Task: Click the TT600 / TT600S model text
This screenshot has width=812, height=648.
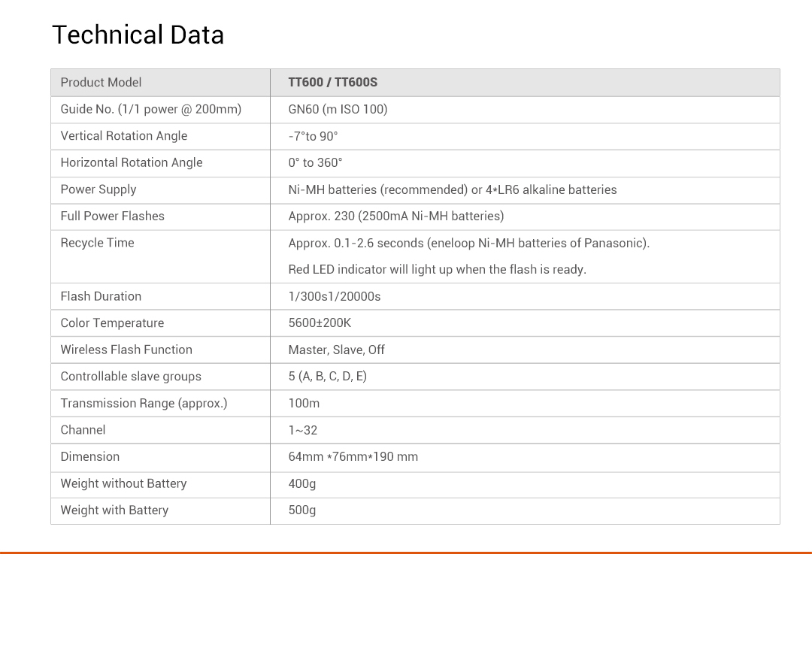Action: coord(332,83)
